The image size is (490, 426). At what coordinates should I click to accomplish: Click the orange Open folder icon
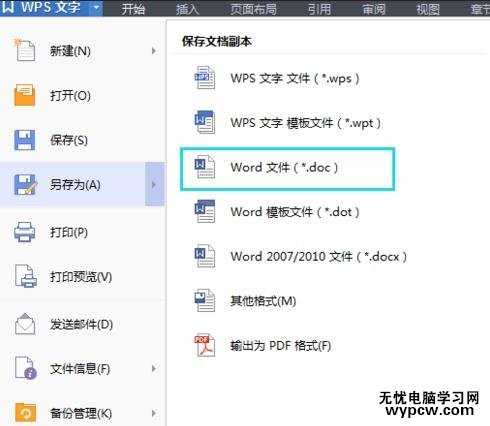(24, 95)
